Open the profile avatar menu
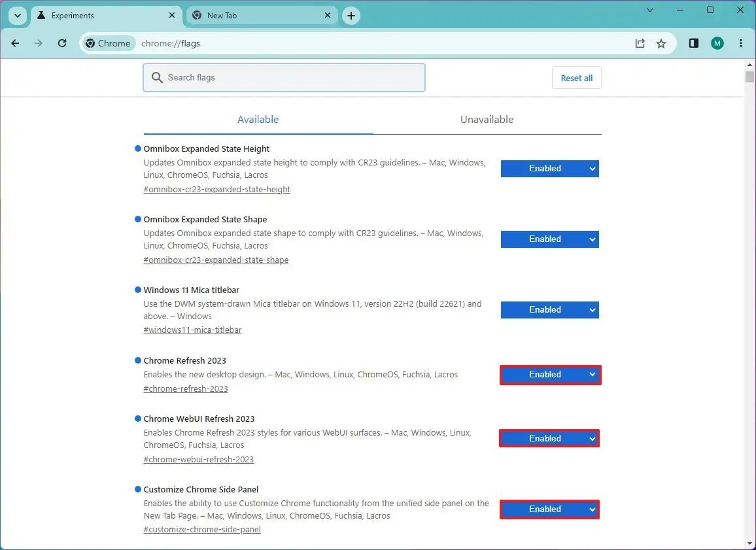756x550 pixels. (x=717, y=43)
